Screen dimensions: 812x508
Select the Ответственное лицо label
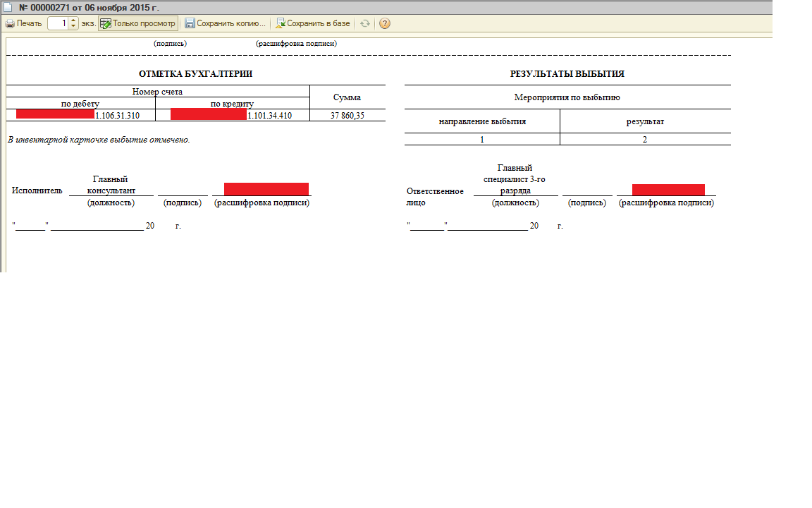click(434, 196)
